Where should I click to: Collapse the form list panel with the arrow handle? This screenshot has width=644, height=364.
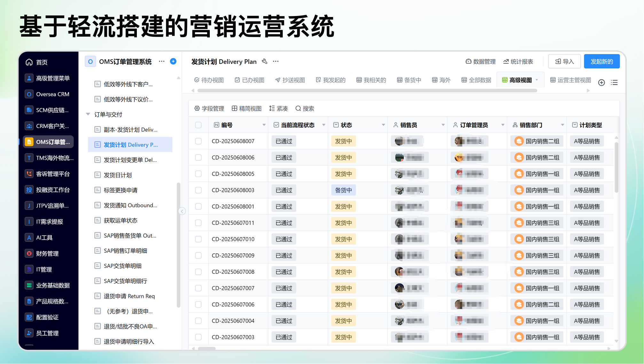[182, 211]
